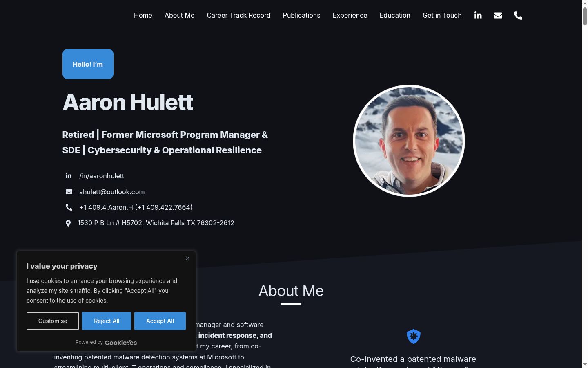Image resolution: width=588 pixels, height=368 pixels.
Task: Click About Me section heading
Action: pyautogui.click(x=291, y=291)
